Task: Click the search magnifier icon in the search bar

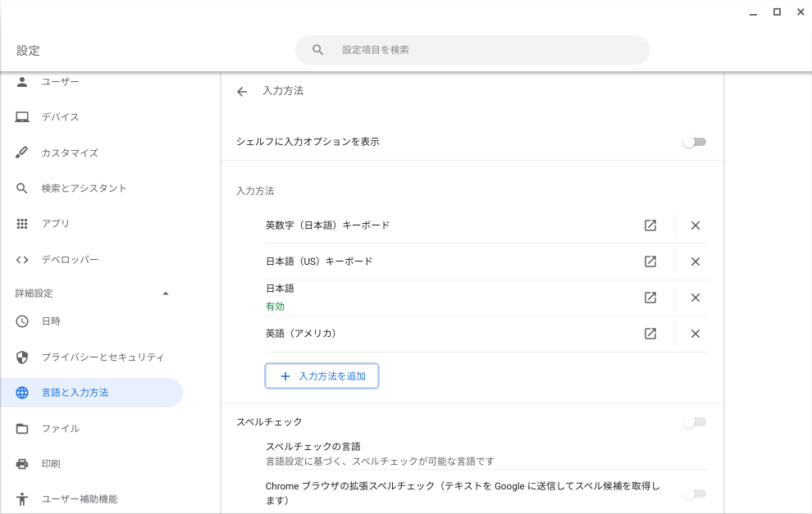Action: pyautogui.click(x=318, y=50)
